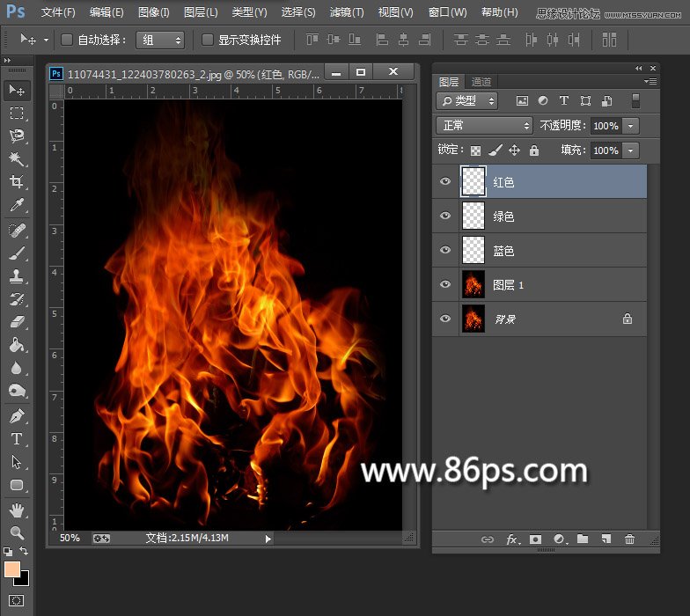Check the 显示变换控件 option
The width and height of the screenshot is (690, 616).
[x=208, y=40]
